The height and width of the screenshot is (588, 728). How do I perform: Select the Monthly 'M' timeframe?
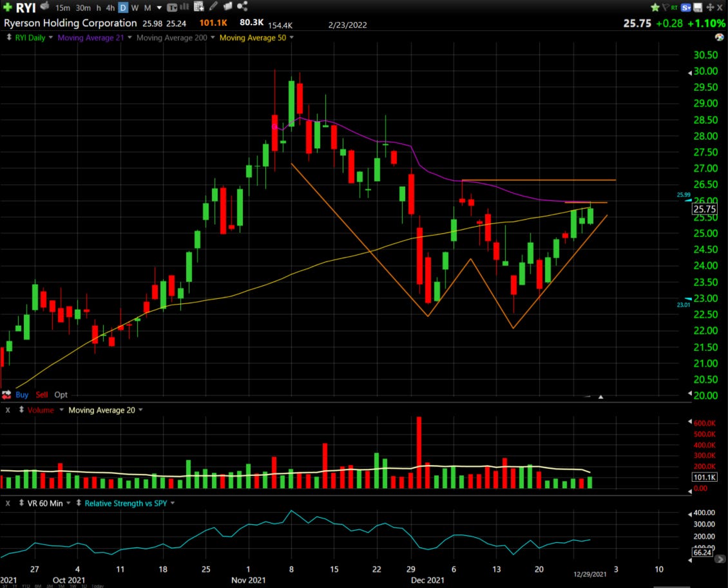tap(147, 8)
